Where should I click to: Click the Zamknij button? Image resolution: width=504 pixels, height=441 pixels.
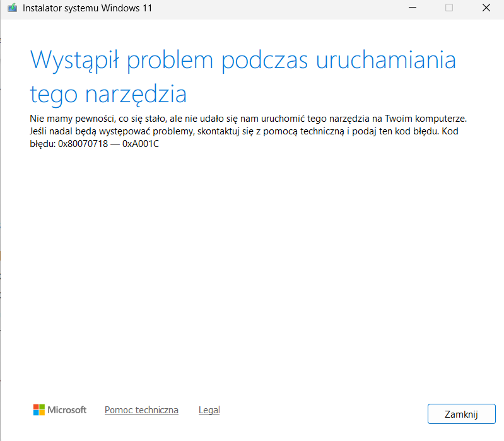pos(461,414)
